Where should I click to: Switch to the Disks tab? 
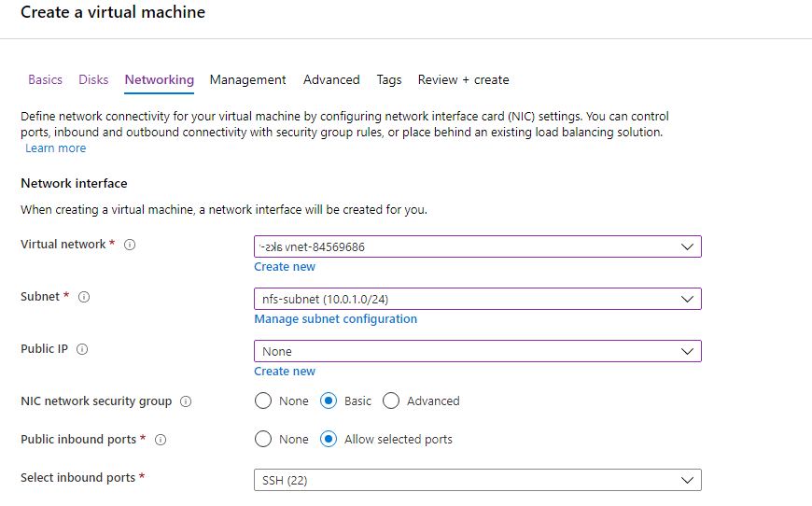(x=93, y=80)
